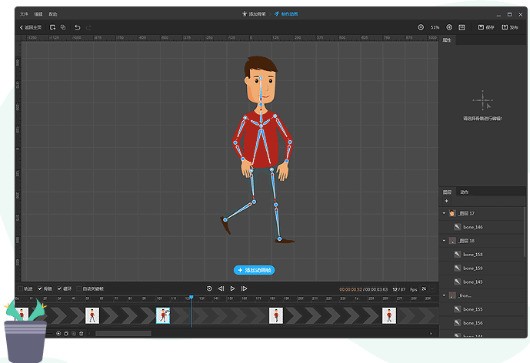This screenshot has height=363, width=530.
Task: Click the target icon right of the 51% zoom
Action: pyautogui.click(x=449, y=27)
